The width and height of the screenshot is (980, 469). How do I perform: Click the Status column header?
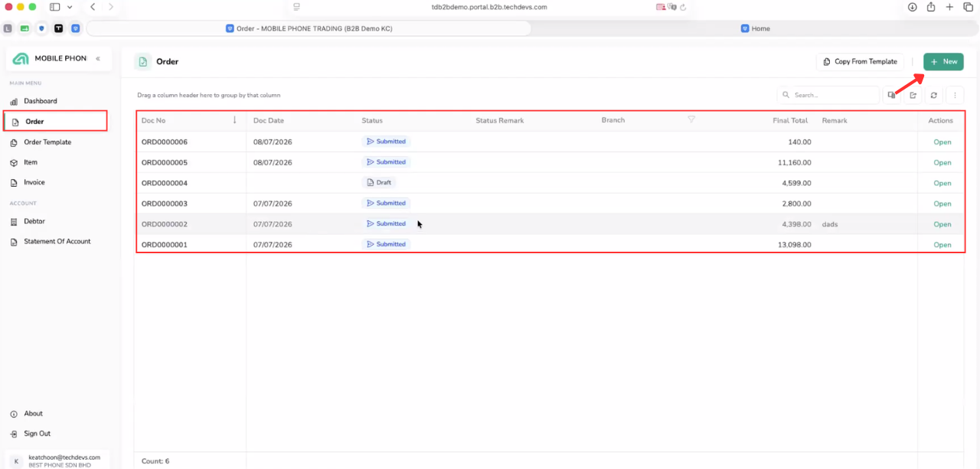pos(372,121)
